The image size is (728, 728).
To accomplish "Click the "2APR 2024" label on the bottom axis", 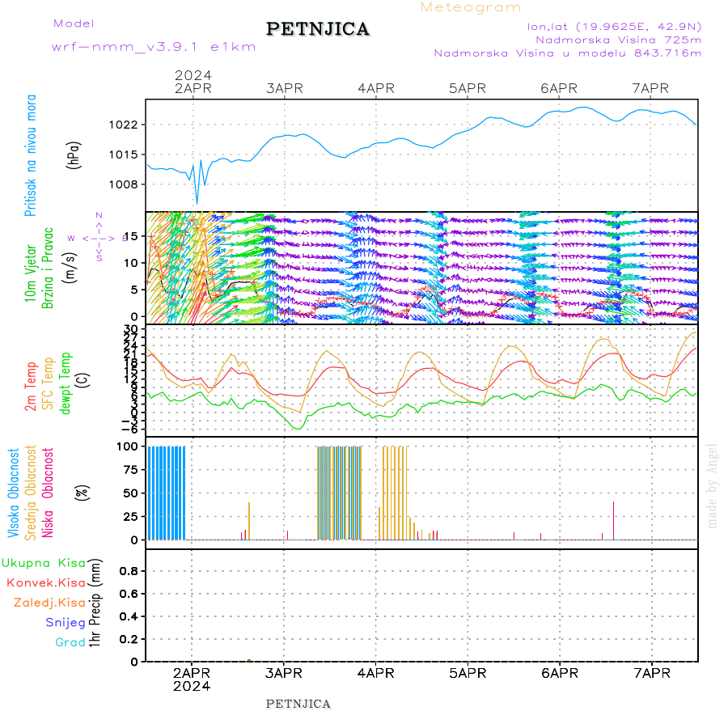I will click(192, 679).
